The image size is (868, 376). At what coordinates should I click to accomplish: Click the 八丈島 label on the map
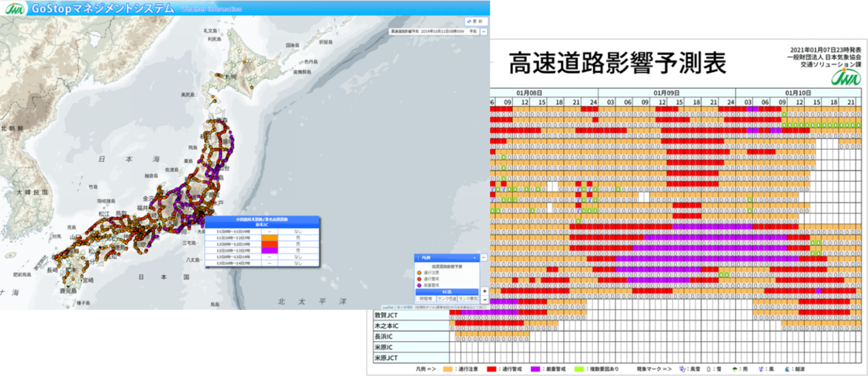point(193,260)
